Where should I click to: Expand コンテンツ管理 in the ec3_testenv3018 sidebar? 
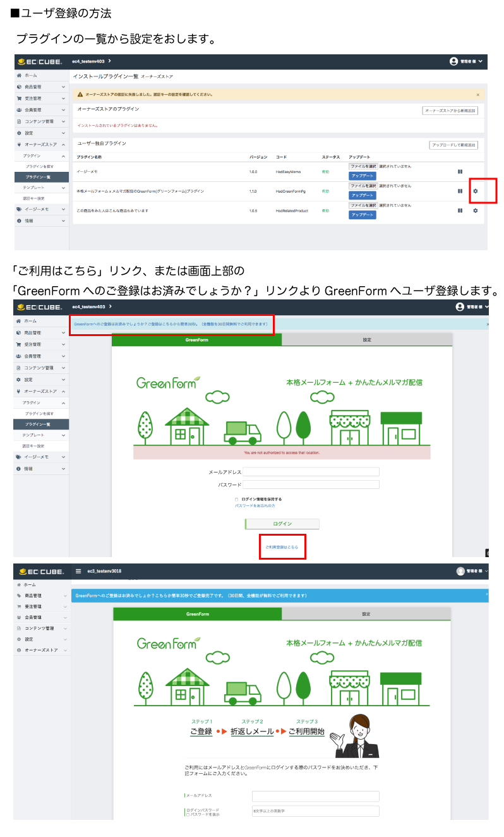pos(41,629)
